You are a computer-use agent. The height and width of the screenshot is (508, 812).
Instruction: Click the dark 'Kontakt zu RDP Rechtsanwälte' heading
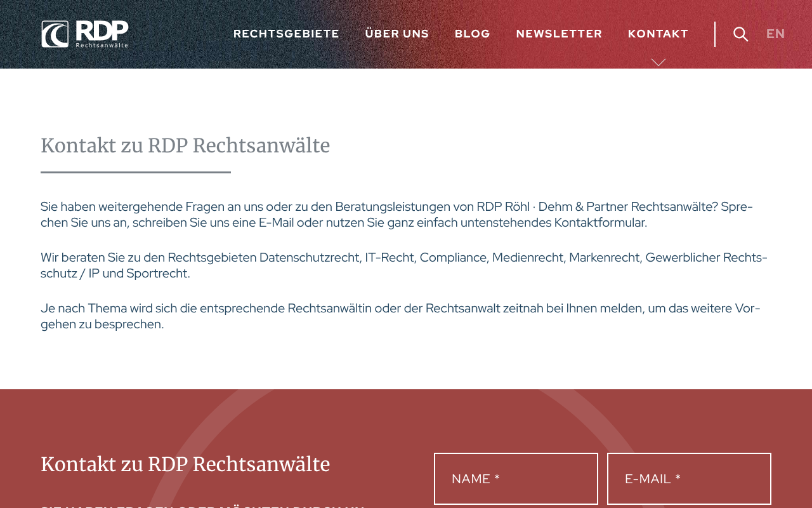click(x=185, y=145)
